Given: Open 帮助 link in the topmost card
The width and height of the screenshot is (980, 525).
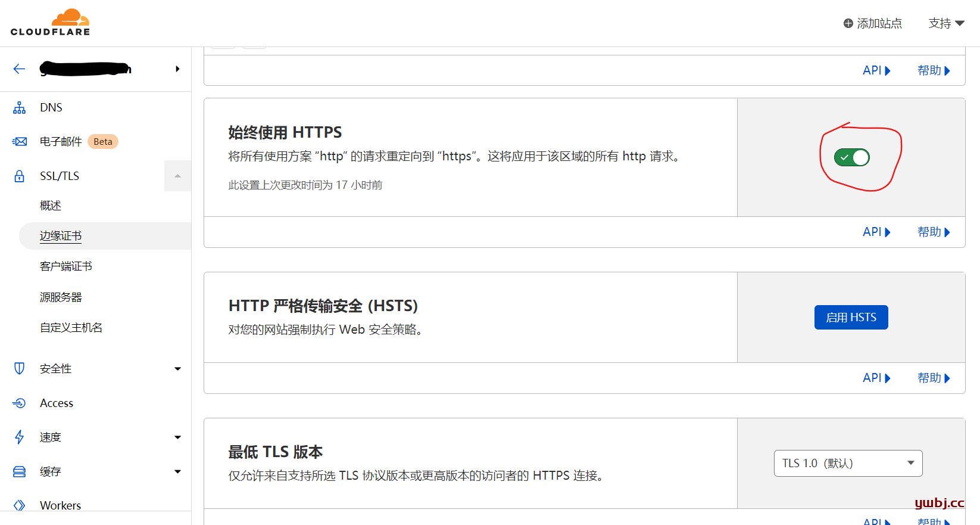Looking at the screenshot, I should [x=934, y=70].
